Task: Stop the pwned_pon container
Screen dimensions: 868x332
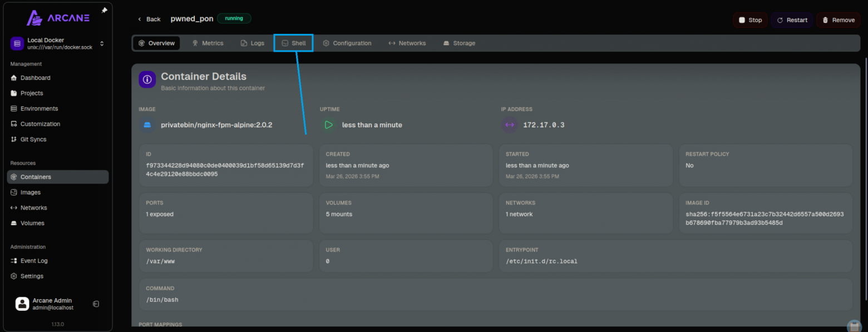Action: 750,19
